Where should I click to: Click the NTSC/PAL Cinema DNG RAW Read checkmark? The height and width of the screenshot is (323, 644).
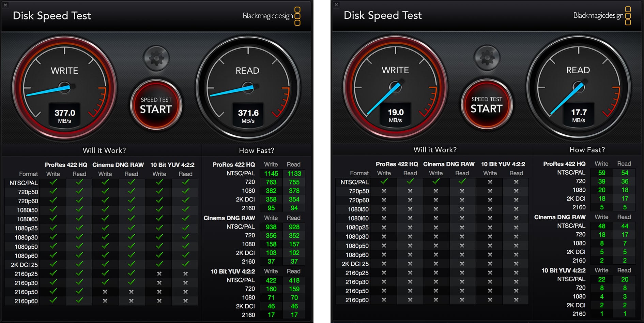coord(131,182)
